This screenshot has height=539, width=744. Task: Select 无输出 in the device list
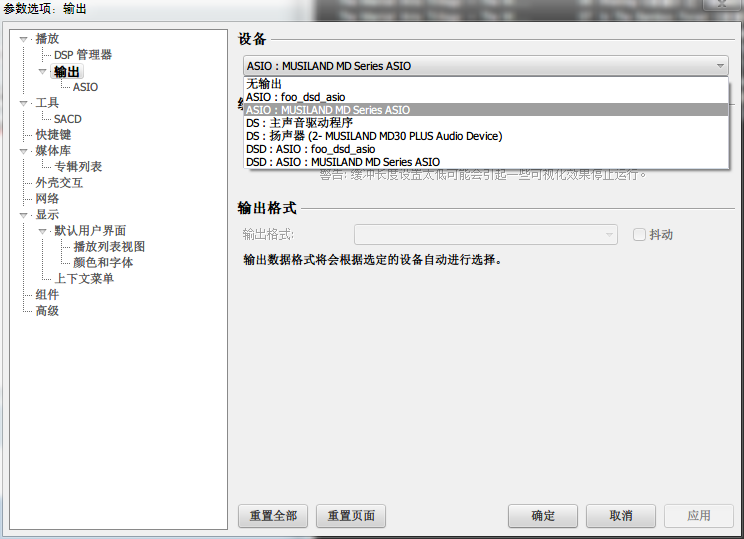pos(264,84)
